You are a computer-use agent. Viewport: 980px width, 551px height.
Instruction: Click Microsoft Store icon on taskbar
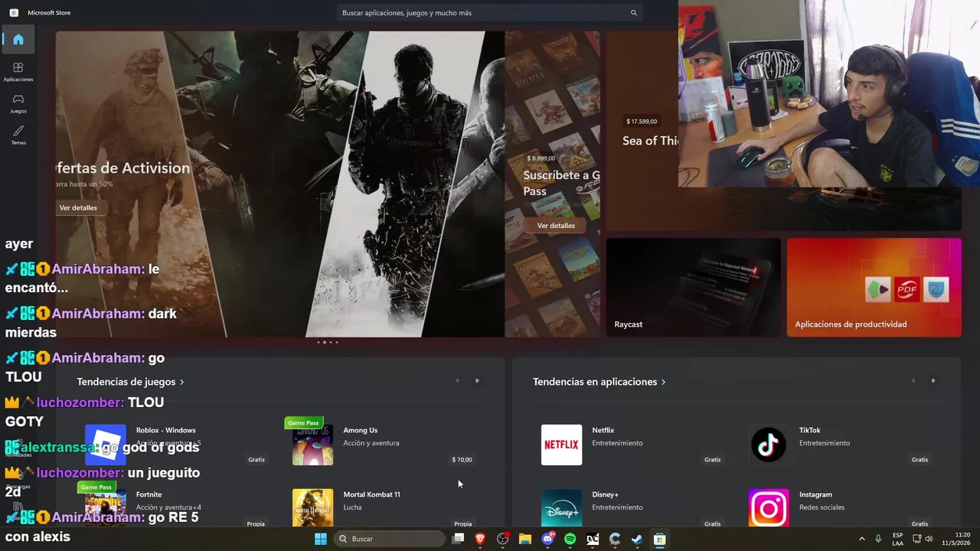(659, 539)
